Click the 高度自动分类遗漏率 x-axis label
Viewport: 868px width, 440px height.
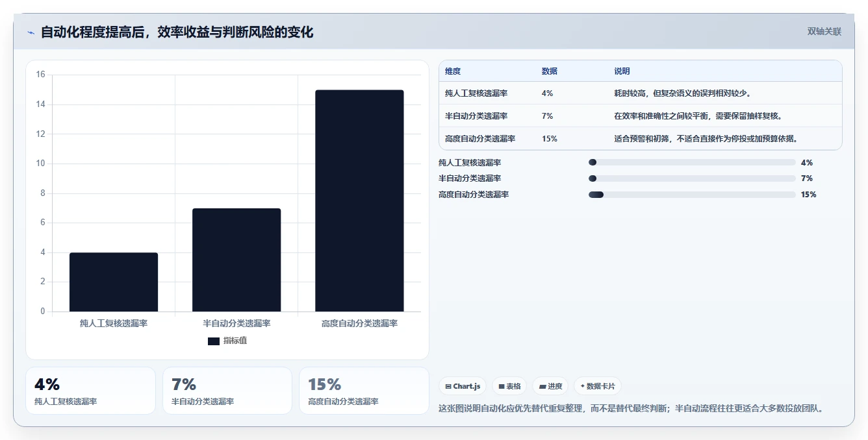(359, 323)
